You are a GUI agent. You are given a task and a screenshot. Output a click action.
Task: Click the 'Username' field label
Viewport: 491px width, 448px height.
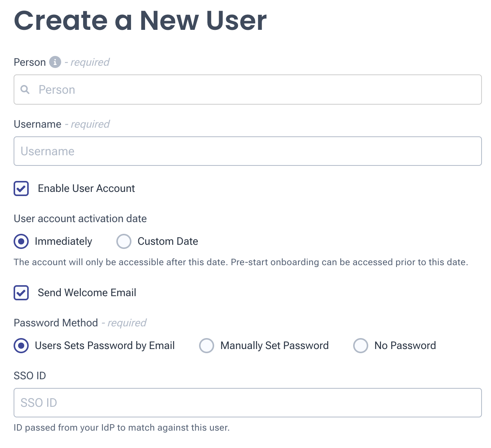[37, 124]
